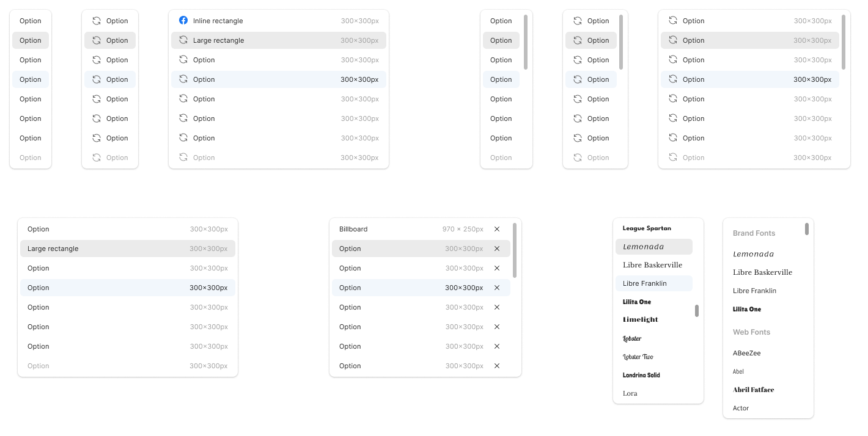Select the blue-highlighted Option row in Billboard menu
The height and width of the screenshot is (436, 868).
point(421,288)
